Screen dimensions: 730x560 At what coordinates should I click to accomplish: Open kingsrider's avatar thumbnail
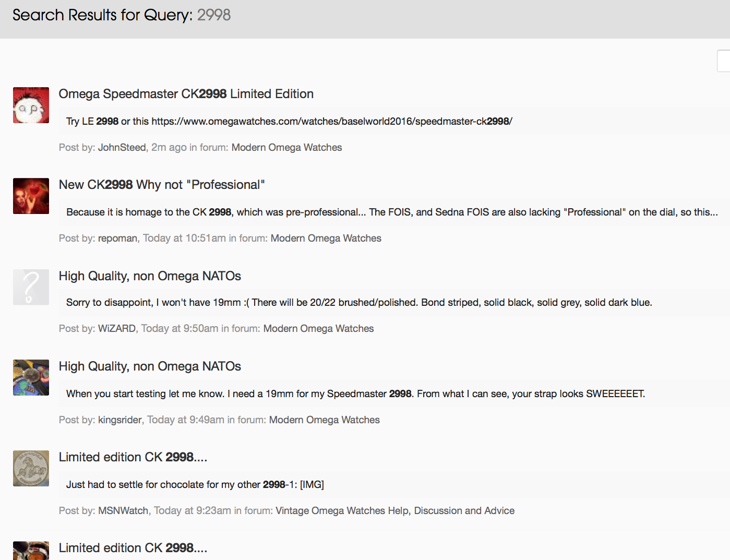pos(31,377)
